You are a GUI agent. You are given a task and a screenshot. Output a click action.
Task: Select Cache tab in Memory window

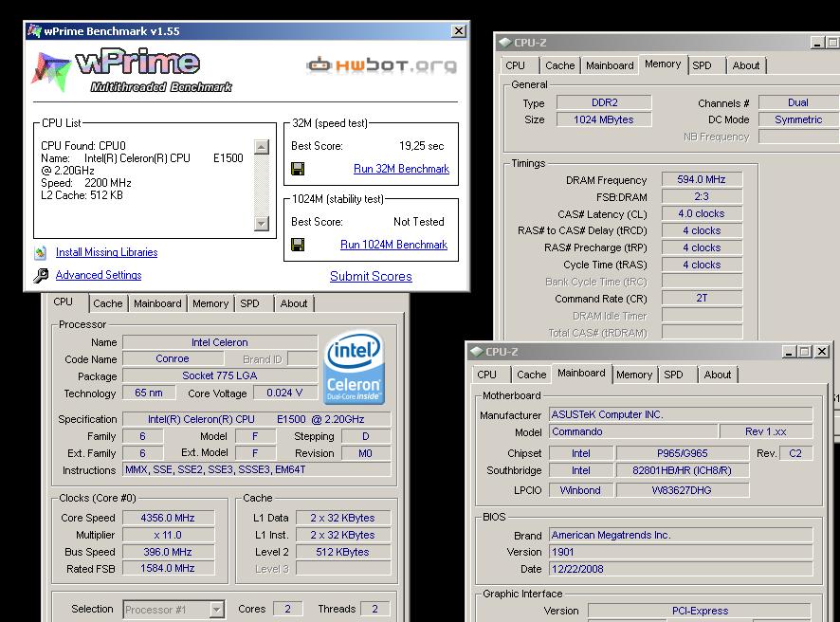pos(559,65)
